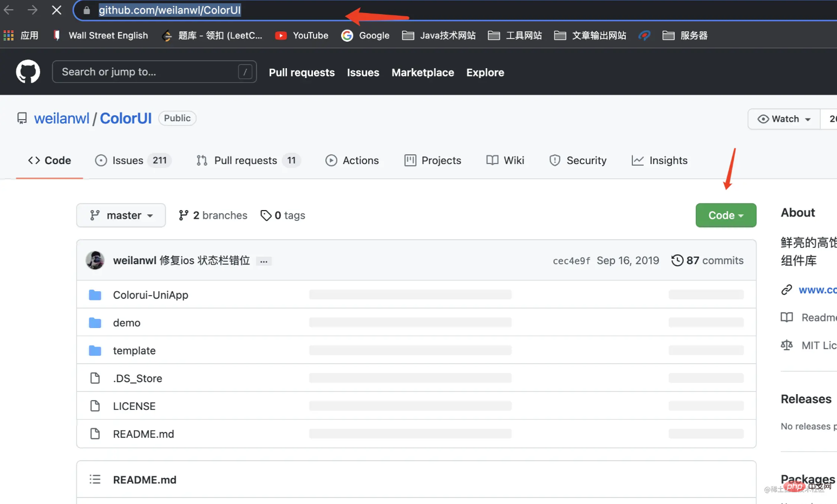Open the Watch dropdown
Viewport: 837px width, 504px height.
coord(784,119)
